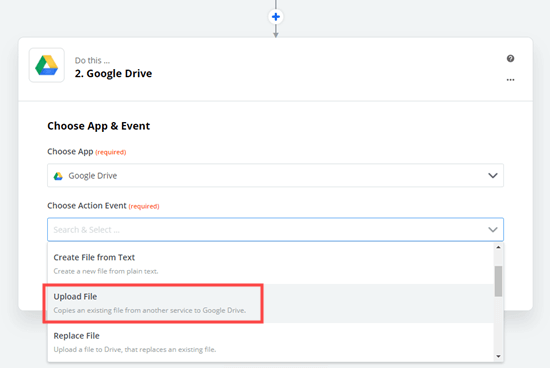Add a step with the blue plus icon
The image size is (550, 368).
(276, 16)
